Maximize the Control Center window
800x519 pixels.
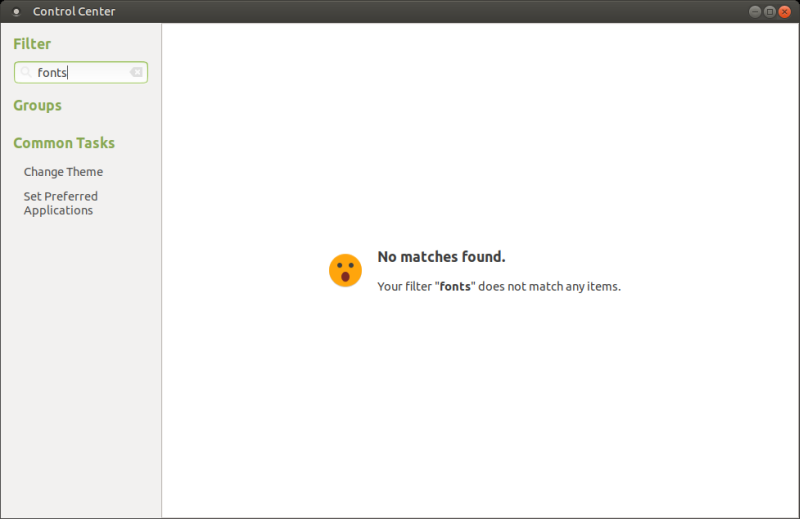tap(769, 11)
